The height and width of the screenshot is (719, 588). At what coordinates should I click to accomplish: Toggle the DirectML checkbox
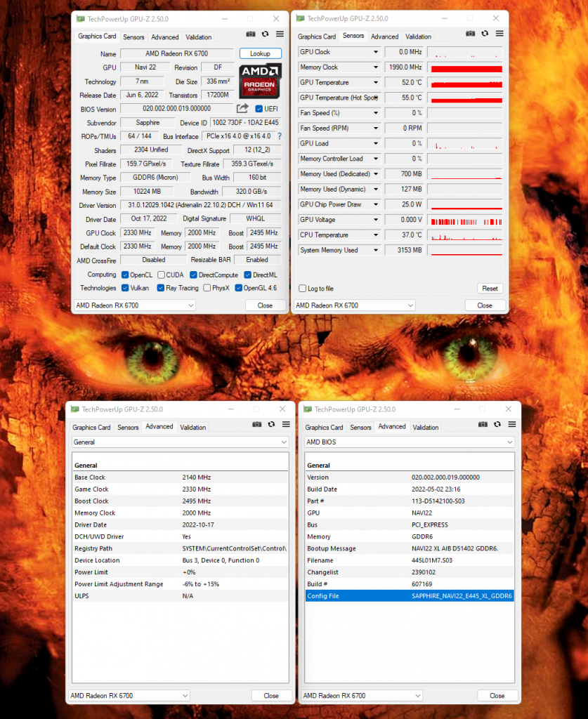click(248, 275)
